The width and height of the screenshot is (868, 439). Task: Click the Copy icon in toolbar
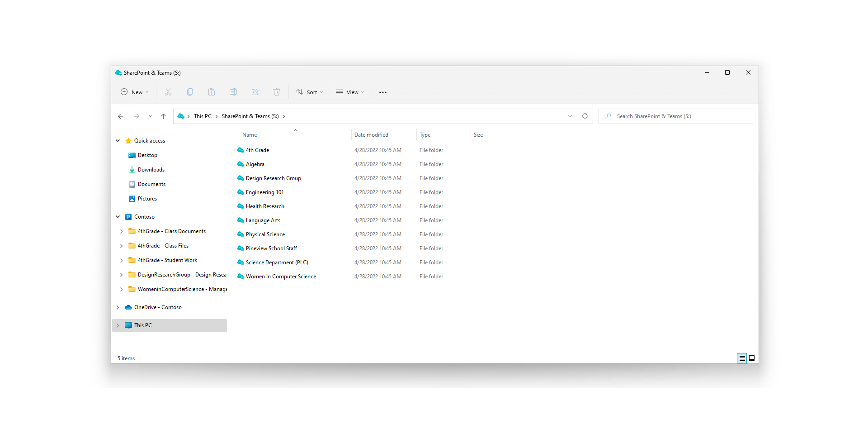tap(190, 92)
